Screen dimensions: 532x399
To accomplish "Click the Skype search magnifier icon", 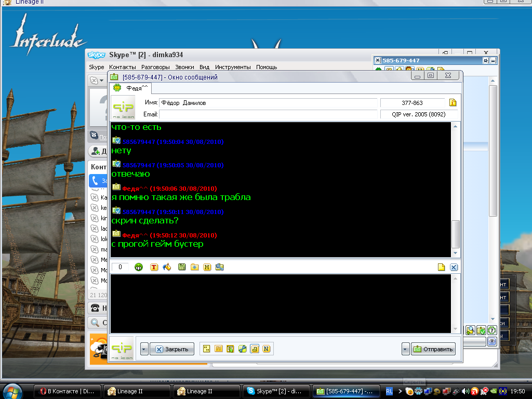I will [96, 323].
